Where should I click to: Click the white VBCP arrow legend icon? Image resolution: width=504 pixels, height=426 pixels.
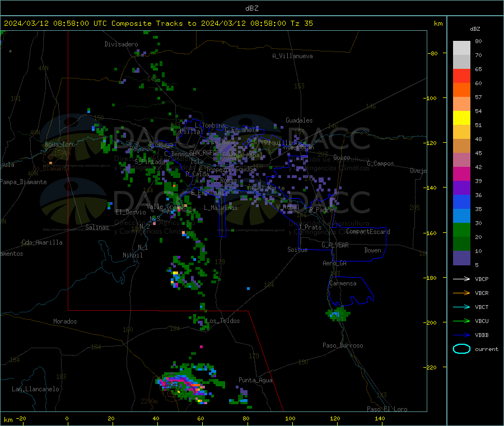(461, 279)
